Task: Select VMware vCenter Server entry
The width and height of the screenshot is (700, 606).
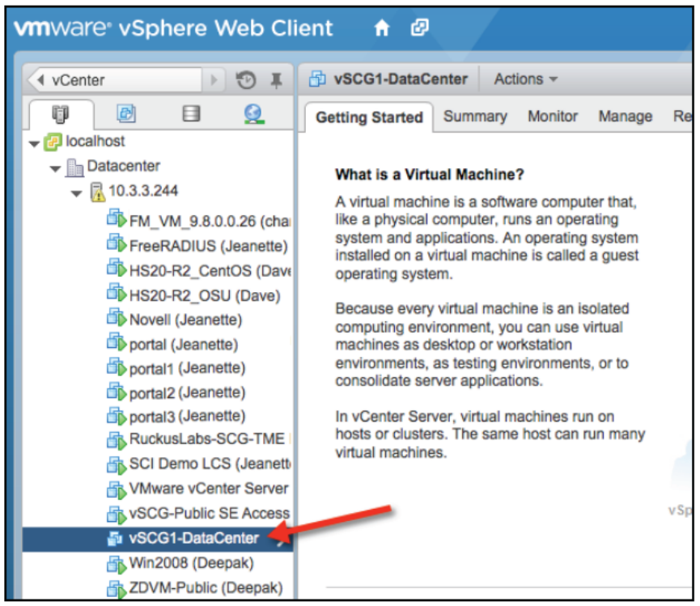Action: [x=209, y=489]
